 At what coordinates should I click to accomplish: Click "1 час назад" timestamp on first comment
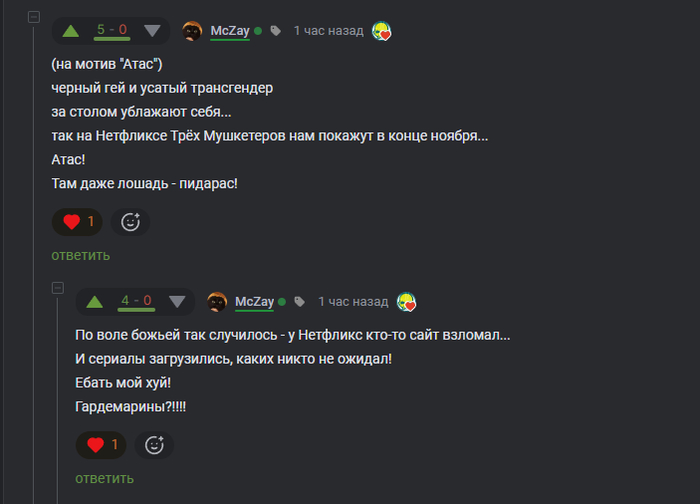328,31
